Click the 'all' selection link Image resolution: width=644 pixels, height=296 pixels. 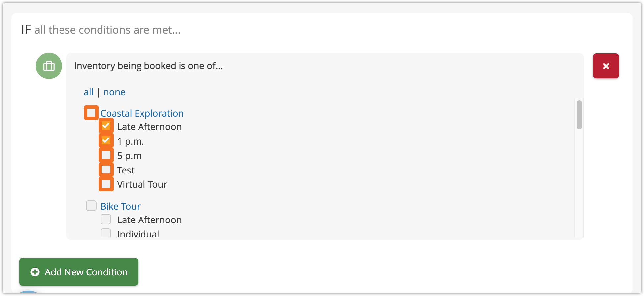point(88,92)
